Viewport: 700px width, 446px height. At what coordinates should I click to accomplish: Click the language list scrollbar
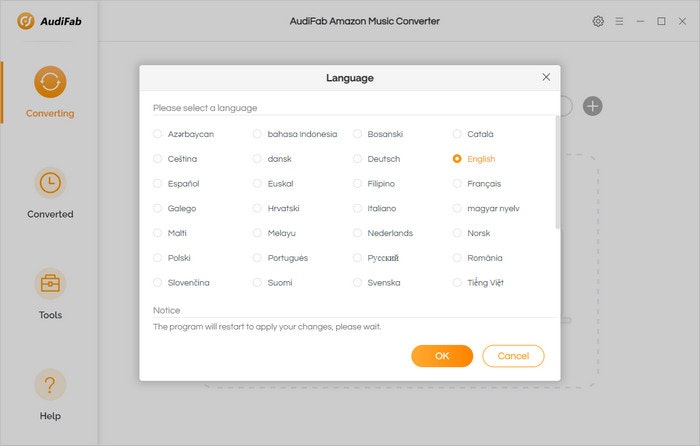pos(557,172)
